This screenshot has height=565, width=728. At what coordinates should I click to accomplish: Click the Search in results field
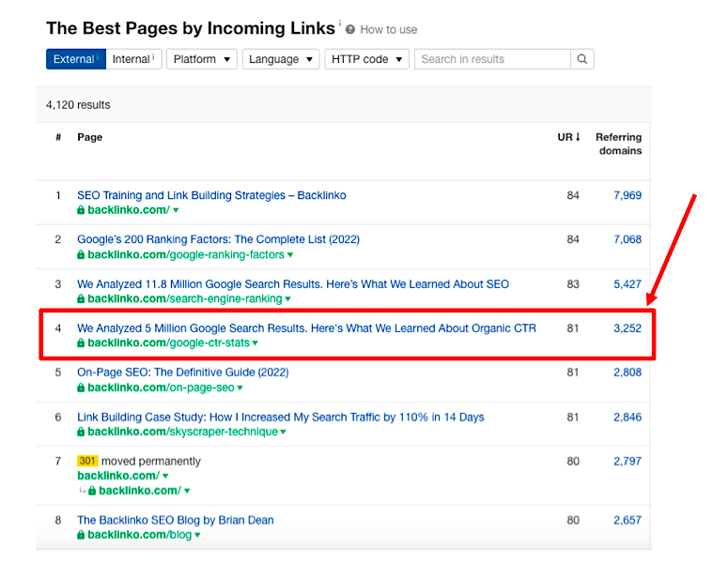[492, 59]
